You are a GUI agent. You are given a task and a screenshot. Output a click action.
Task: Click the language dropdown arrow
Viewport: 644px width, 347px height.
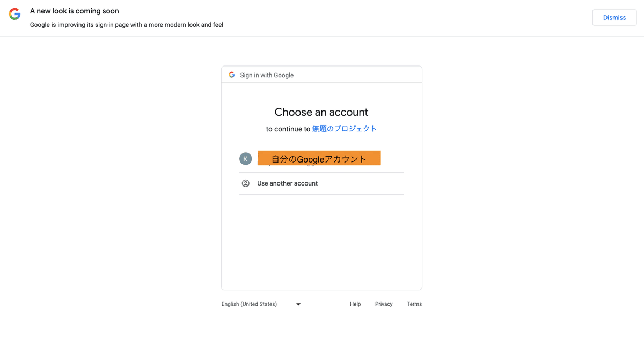(x=298, y=304)
